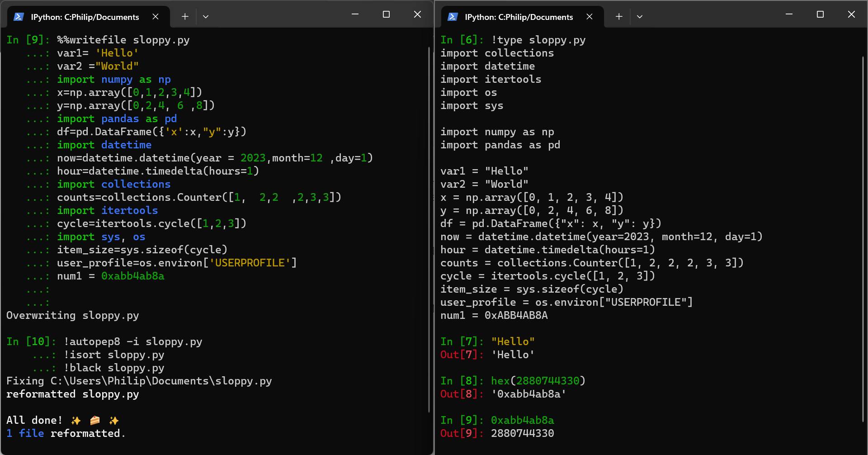Click Out[7] result 'Hello'
868x455 pixels.
[513, 355]
